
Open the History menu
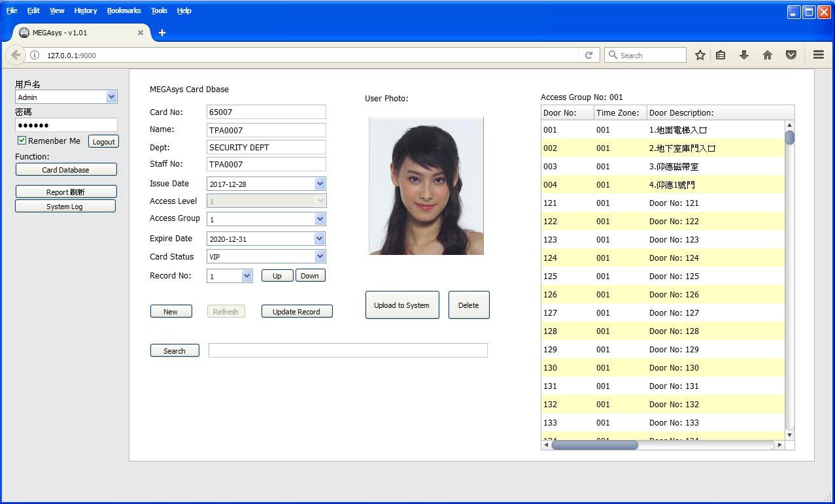click(85, 10)
